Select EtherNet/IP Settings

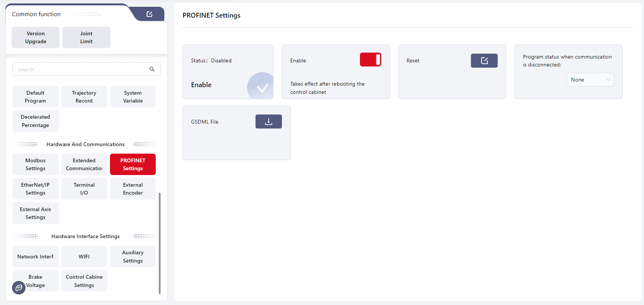click(36, 189)
